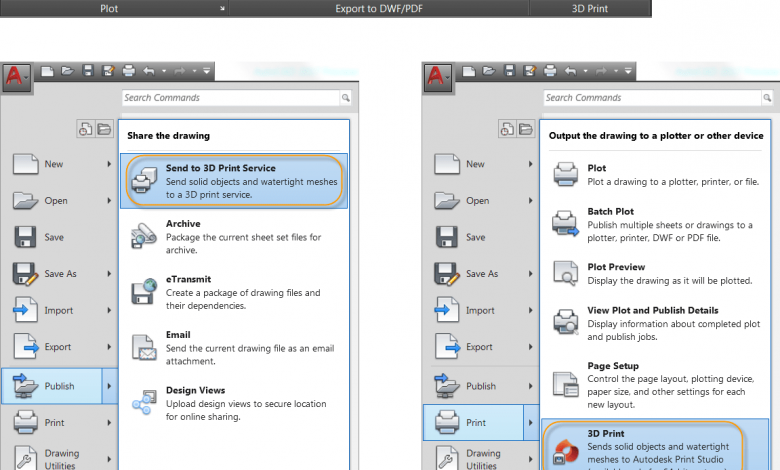Open the AutoCAD application button in left window
The height and width of the screenshot is (470, 780).
pyautogui.click(x=16, y=77)
